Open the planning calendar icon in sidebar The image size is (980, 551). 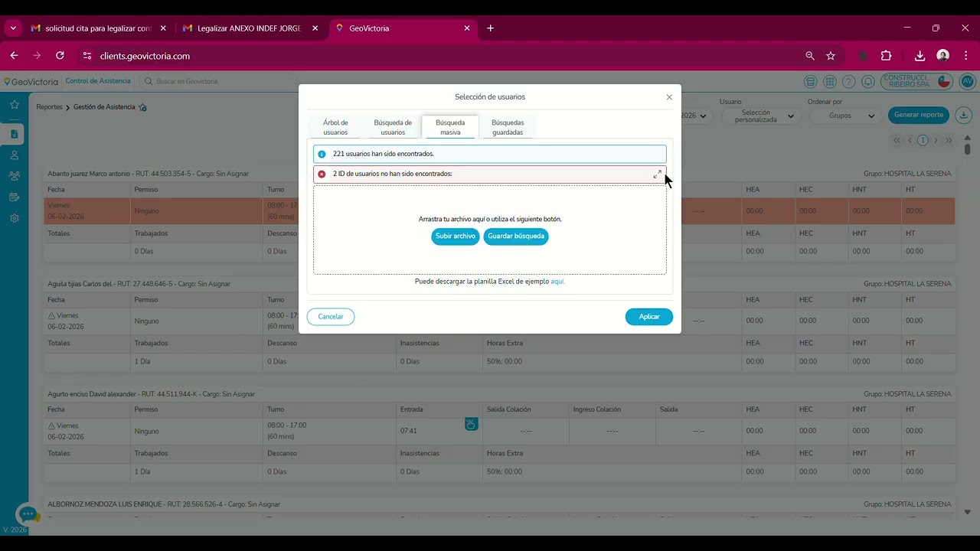click(15, 197)
